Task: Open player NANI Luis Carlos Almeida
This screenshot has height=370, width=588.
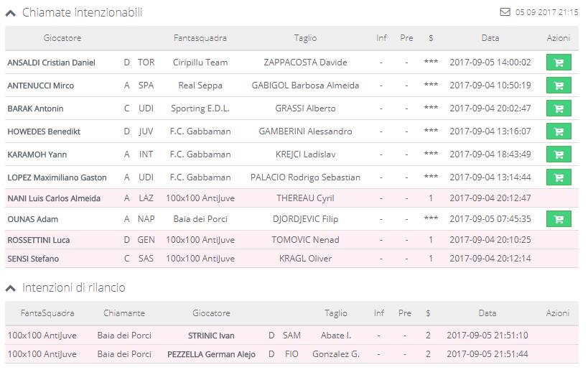Action: [x=54, y=198]
